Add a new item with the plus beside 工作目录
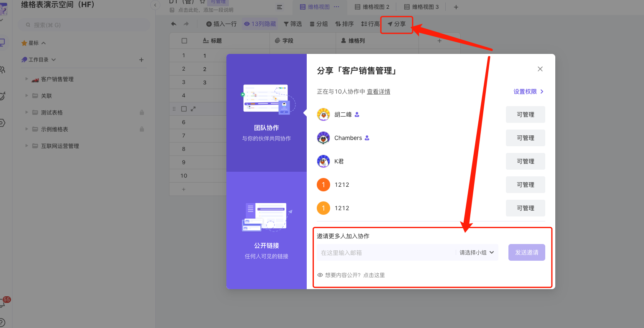This screenshot has height=328, width=644. [141, 60]
